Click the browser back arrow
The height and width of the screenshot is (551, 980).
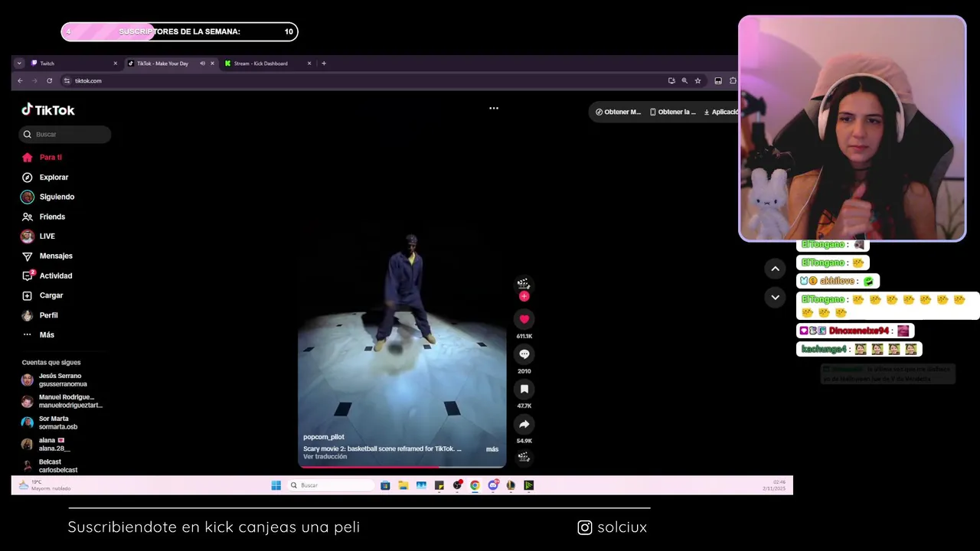[x=20, y=80]
